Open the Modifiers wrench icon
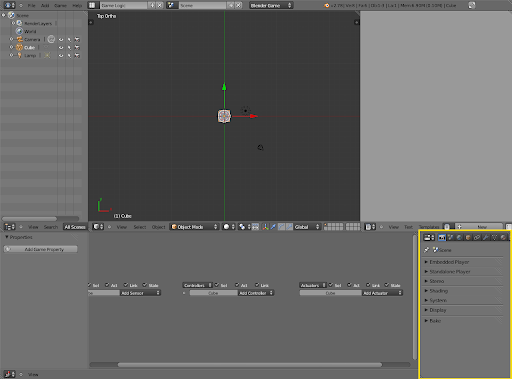Image resolution: width=512 pixels, height=379 pixels. (x=485, y=237)
